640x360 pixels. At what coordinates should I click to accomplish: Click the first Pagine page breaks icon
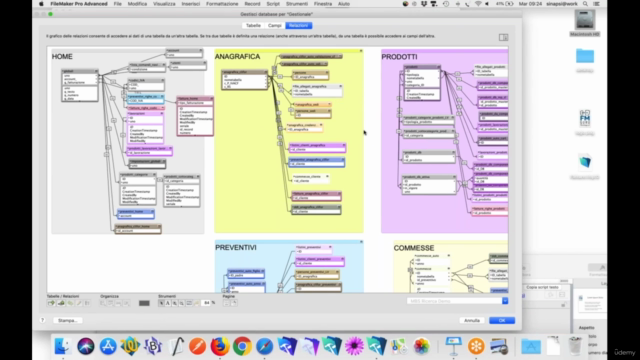click(227, 303)
